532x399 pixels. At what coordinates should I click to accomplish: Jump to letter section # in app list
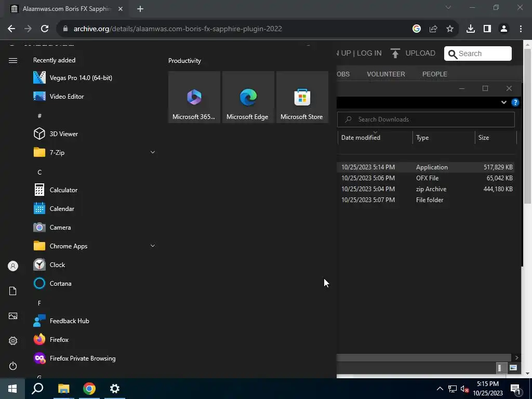click(x=39, y=116)
